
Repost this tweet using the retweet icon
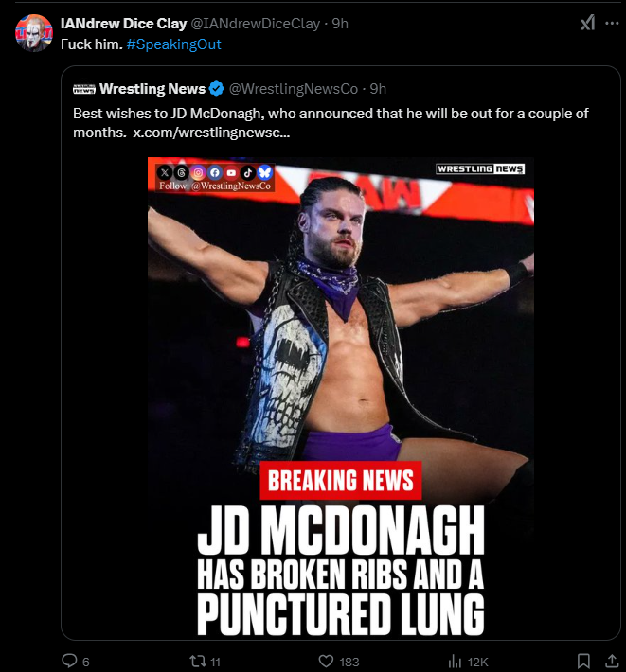point(197,661)
